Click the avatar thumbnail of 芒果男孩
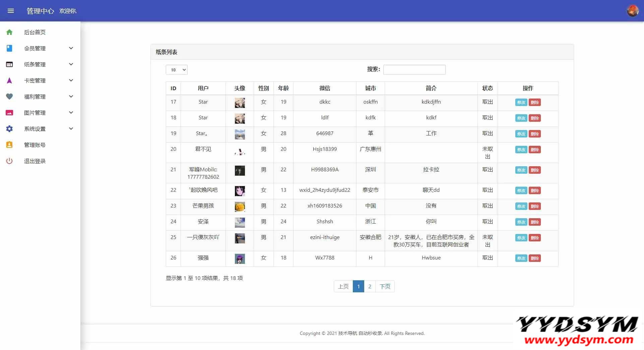Viewport: 644px width, 350px height. tap(240, 207)
